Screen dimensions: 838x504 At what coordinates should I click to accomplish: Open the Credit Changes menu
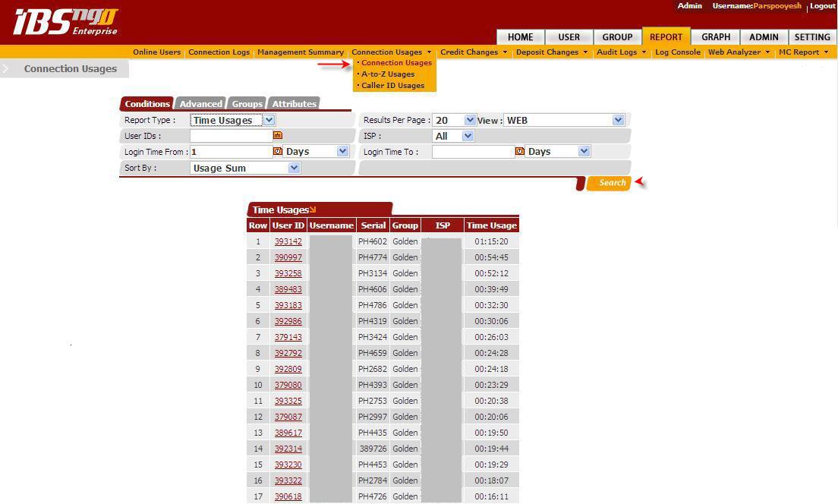[474, 52]
